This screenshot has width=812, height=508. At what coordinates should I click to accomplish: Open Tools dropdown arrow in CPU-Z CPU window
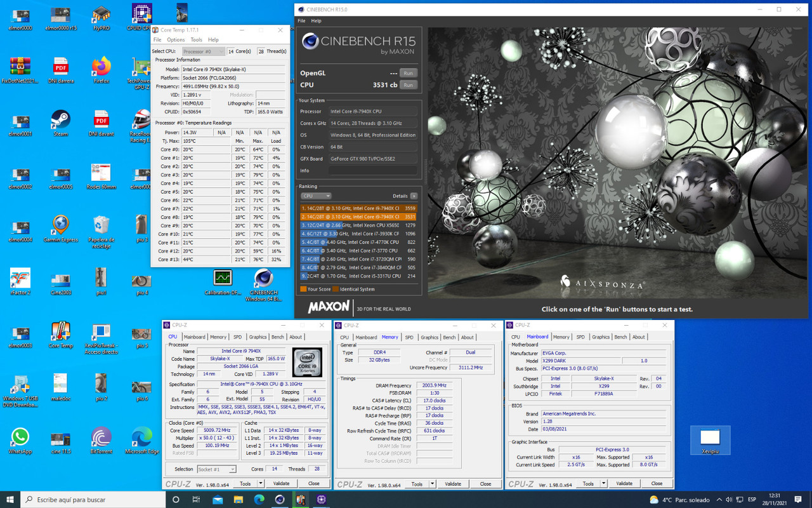[x=261, y=484]
